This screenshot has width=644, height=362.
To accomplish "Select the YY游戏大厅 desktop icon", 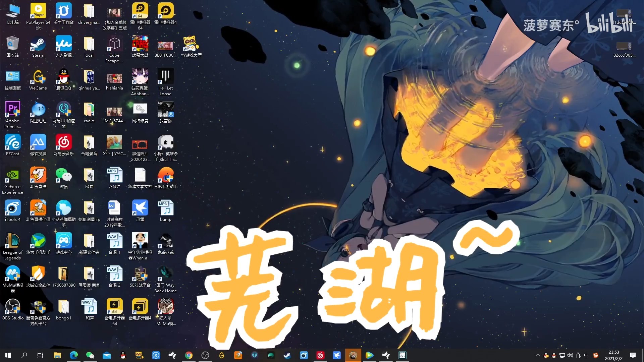I will [191, 46].
